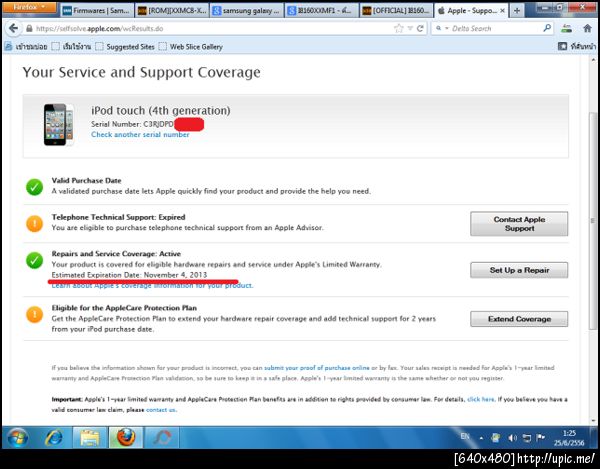Open the fifth taskbar app with red swirl icon
The width and height of the screenshot is (600, 469).
click(163, 438)
